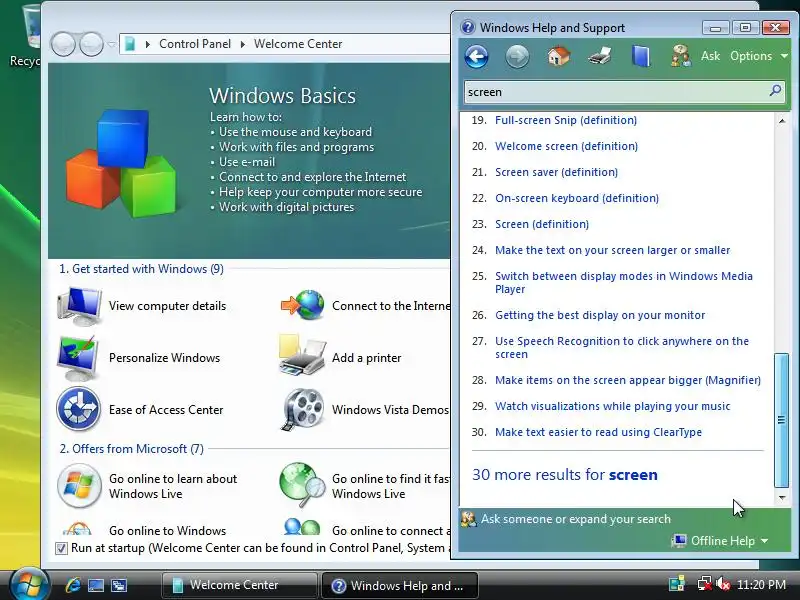800x600 pixels.
Task: Open the Windows Start orb
Action: (x=29, y=585)
